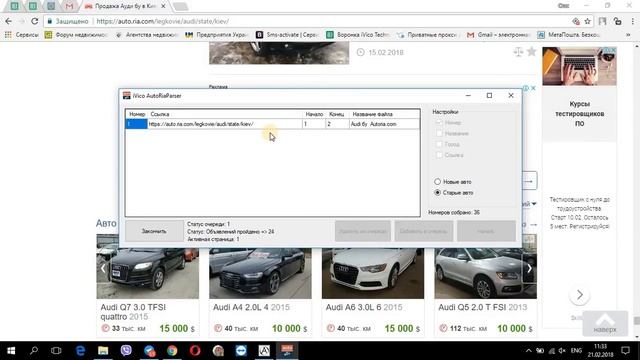Image resolution: width=640 pixels, height=360 pixels.
Task: Click the Audi бу Autoria.com file name cell
Action: coord(384,124)
